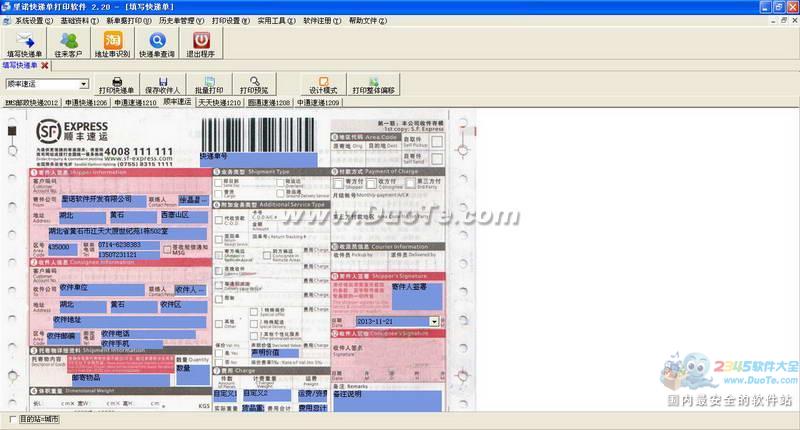Click the 收件人 recipient contact field
Viewport: 800px width, 430px height.
tap(190, 290)
